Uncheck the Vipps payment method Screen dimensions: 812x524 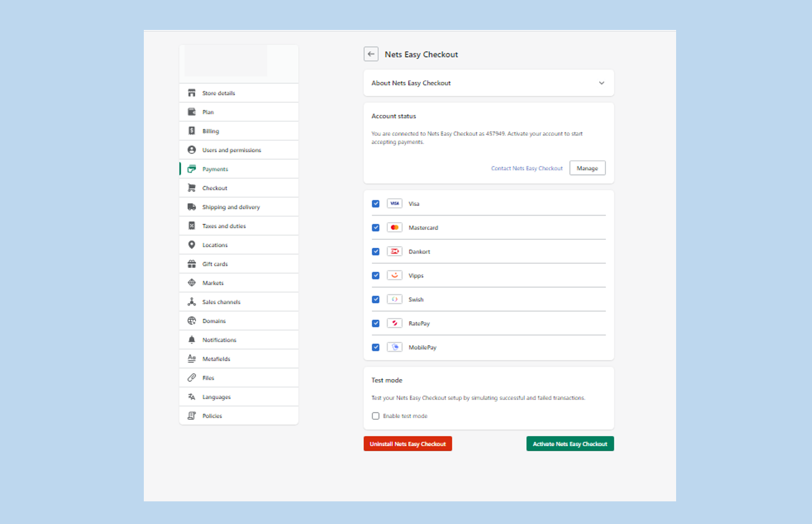coord(375,276)
